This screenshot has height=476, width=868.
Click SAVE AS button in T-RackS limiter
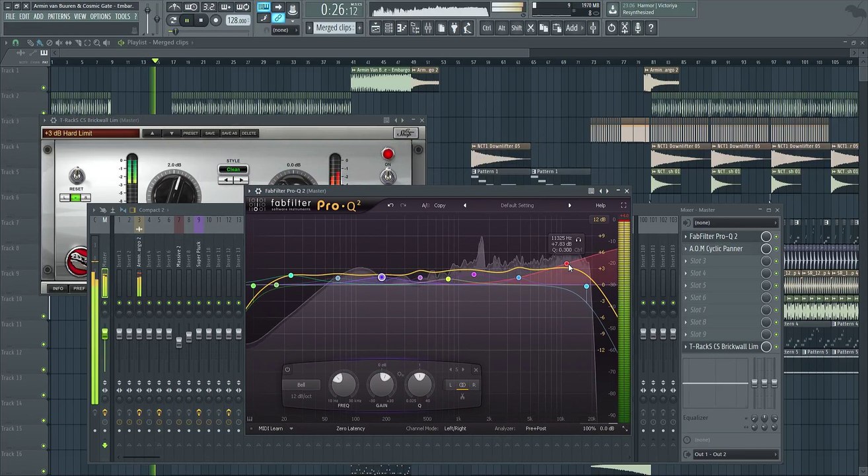point(229,133)
